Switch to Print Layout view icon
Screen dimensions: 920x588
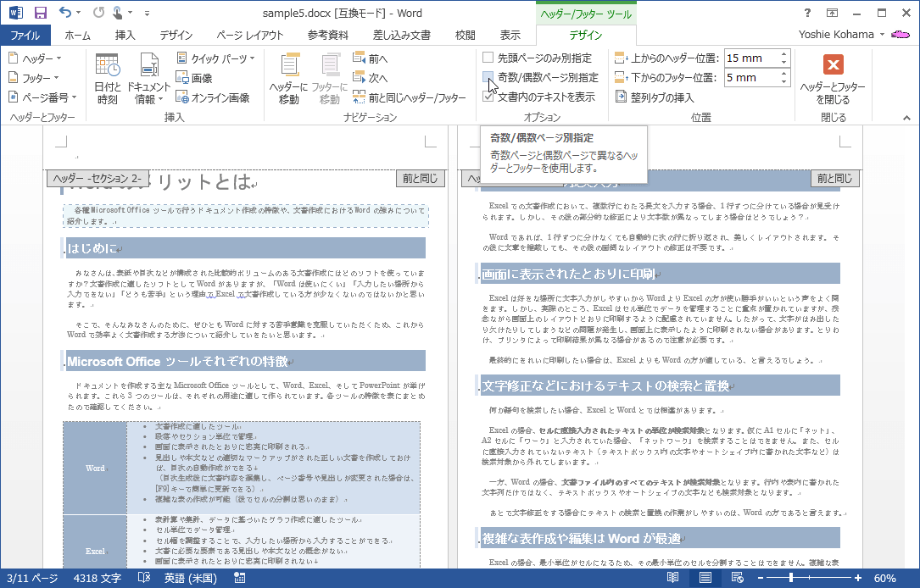(705, 578)
